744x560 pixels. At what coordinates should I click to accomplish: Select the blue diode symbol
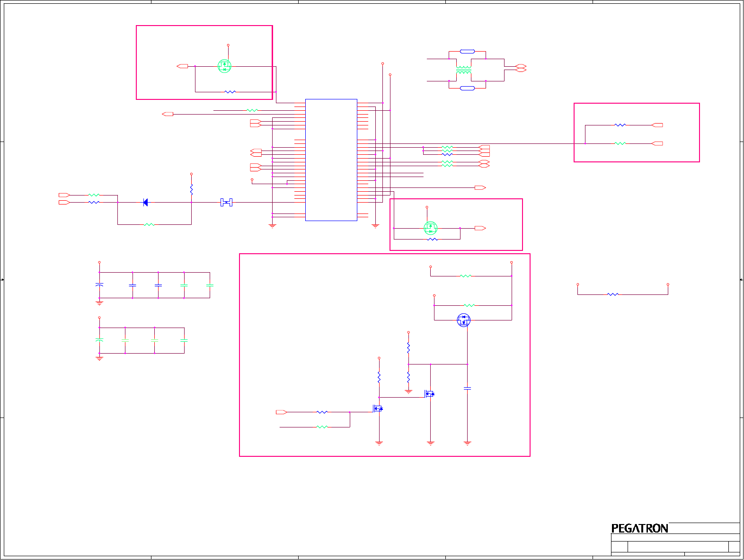145,203
